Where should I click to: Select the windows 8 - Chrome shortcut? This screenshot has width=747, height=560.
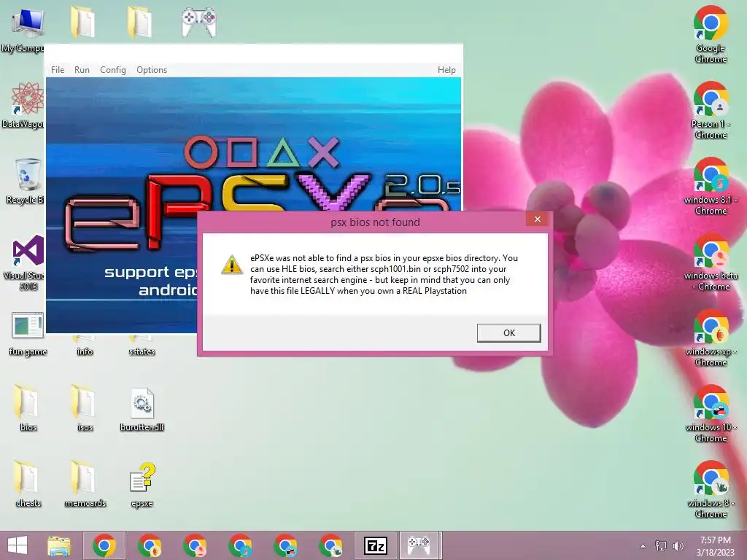[711, 489]
